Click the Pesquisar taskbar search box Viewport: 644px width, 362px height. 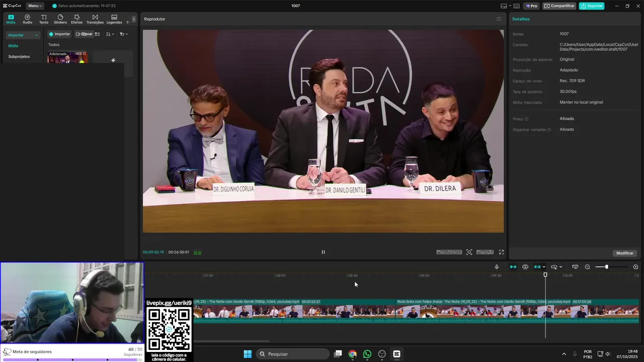293,354
